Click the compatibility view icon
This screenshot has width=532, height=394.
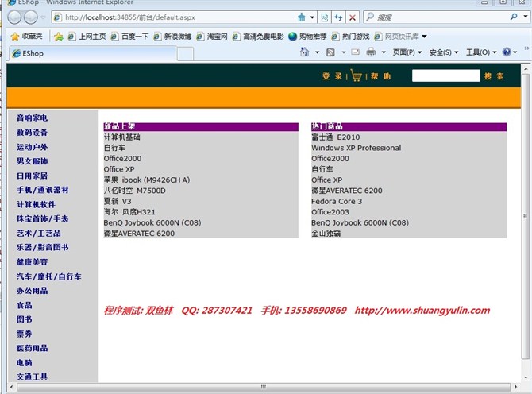click(x=324, y=17)
